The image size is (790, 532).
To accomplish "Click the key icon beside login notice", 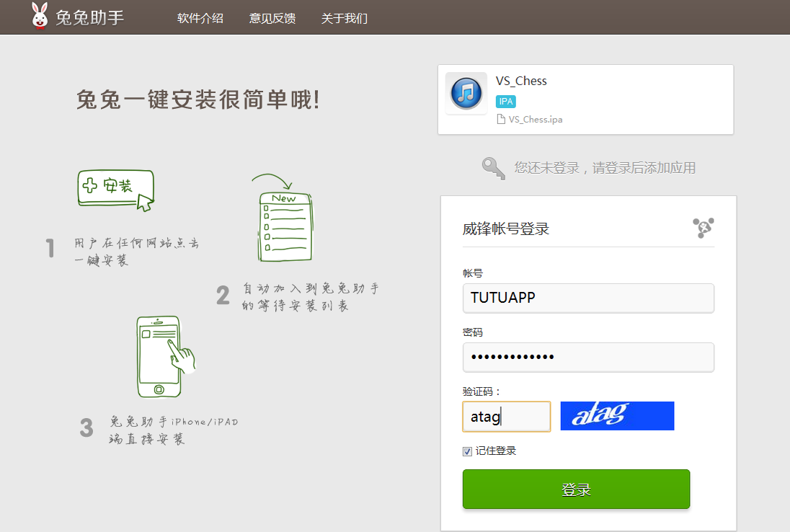I will [493, 168].
